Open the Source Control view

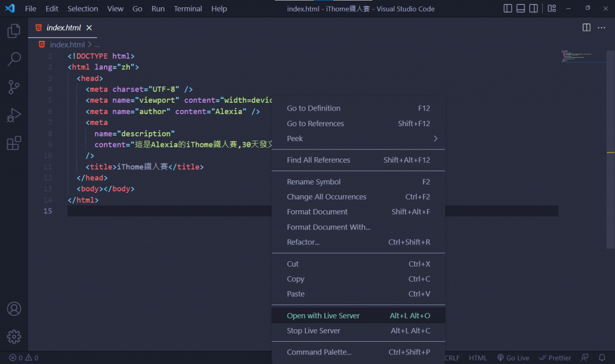pyautogui.click(x=14, y=87)
